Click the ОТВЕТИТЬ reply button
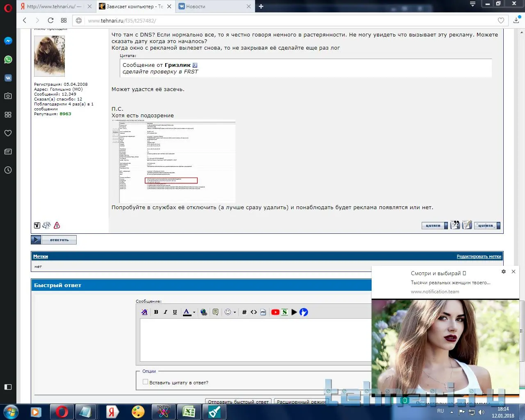Image resolution: width=525 pixels, height=420 pixels. tap(54, 240)
